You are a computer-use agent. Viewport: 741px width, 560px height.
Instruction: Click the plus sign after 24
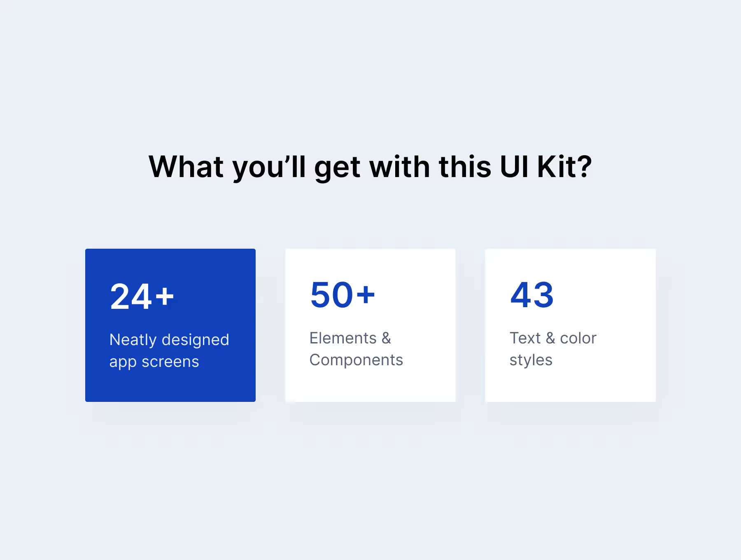(x=165, y=296)
